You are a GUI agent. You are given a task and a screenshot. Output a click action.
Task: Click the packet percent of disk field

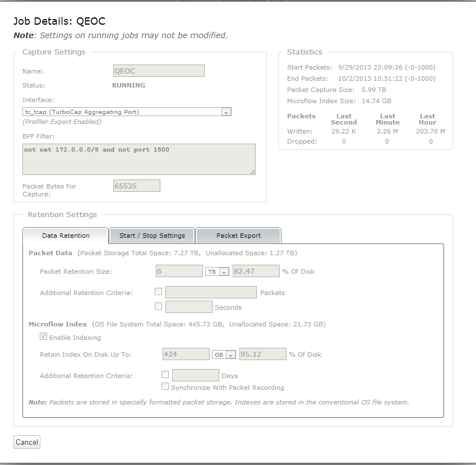(x=256, y=271)
